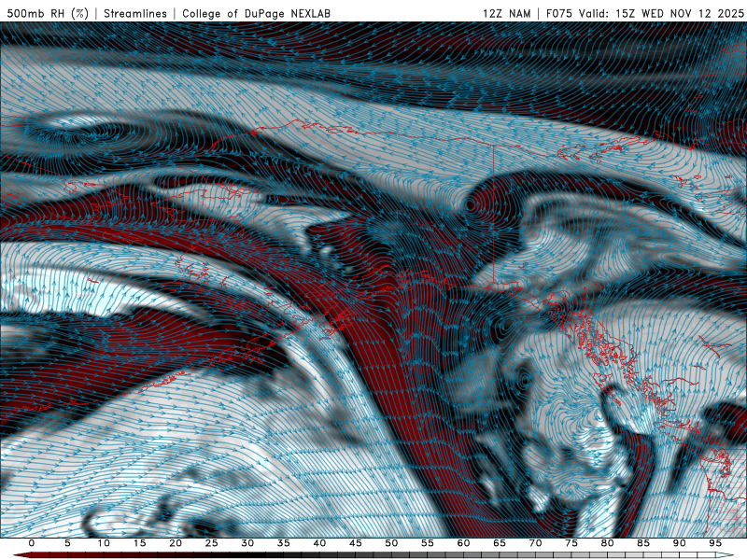Click the '40' colorbar tick label
The height and width of the screenshot is (560, 747).
319,543
